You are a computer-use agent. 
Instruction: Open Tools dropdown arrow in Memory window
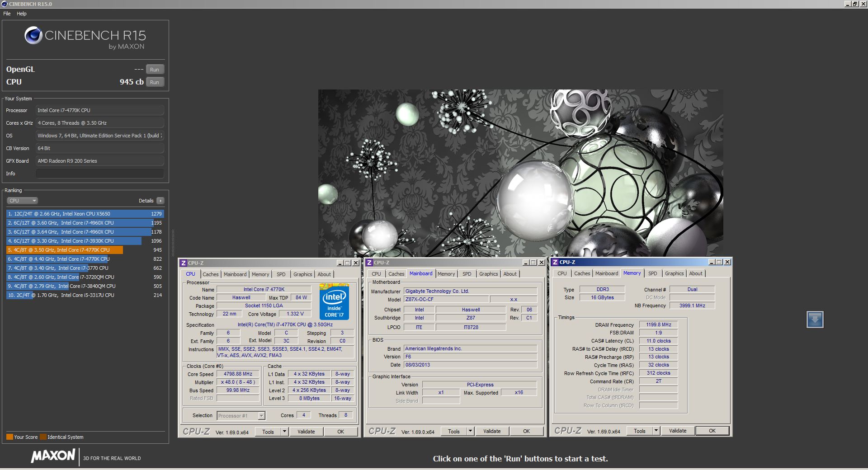[x=656, y=431]
